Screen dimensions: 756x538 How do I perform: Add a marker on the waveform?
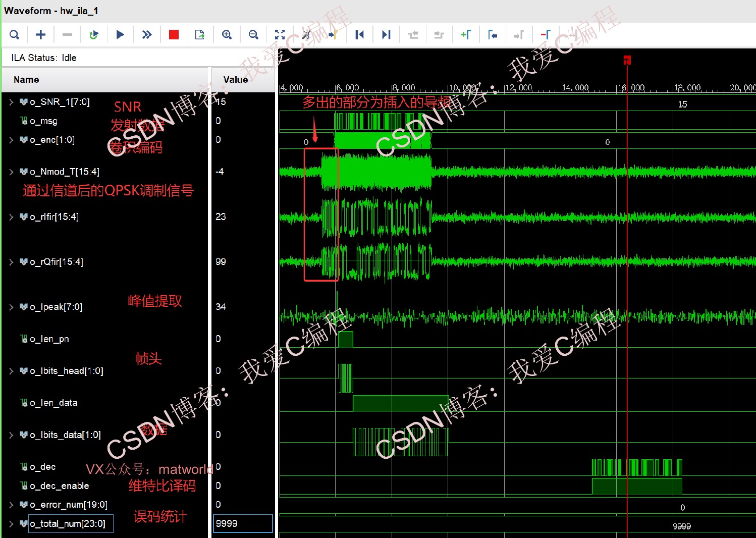[465, 34]
